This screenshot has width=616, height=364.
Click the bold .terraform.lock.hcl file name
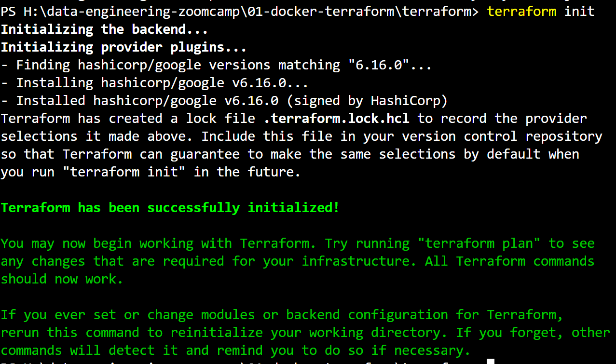336,119
